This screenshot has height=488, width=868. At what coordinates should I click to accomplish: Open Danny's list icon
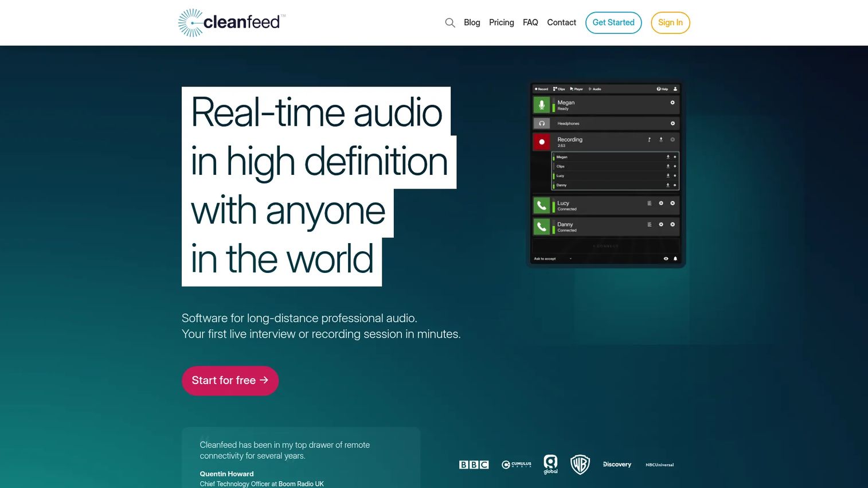[x=650, y=224]
